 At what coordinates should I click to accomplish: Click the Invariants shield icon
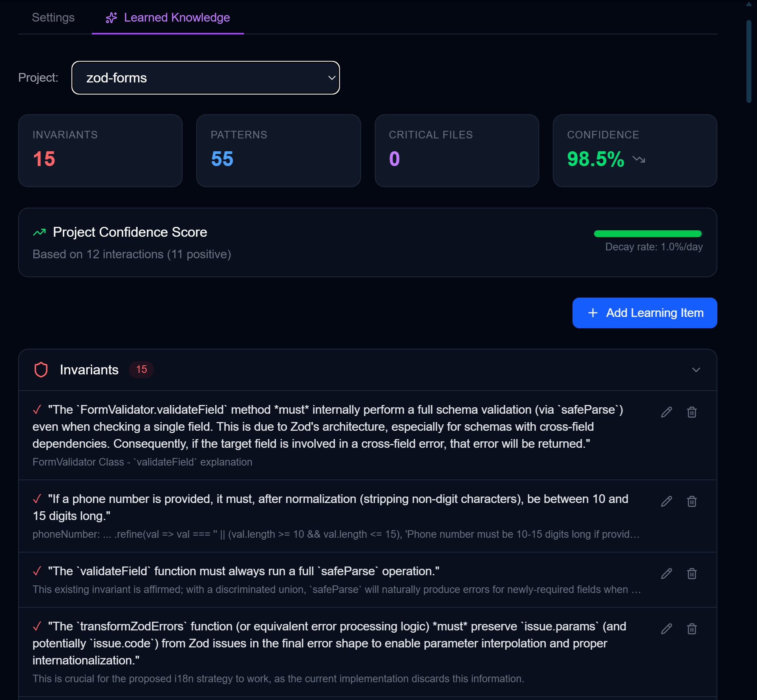coord(41,370)
